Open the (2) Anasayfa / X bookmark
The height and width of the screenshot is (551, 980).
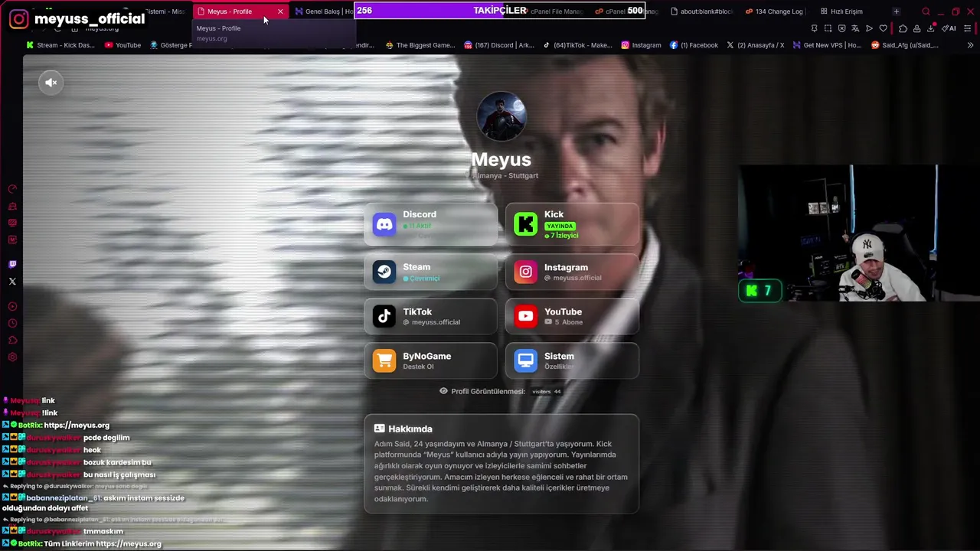[x=755, y=45]
